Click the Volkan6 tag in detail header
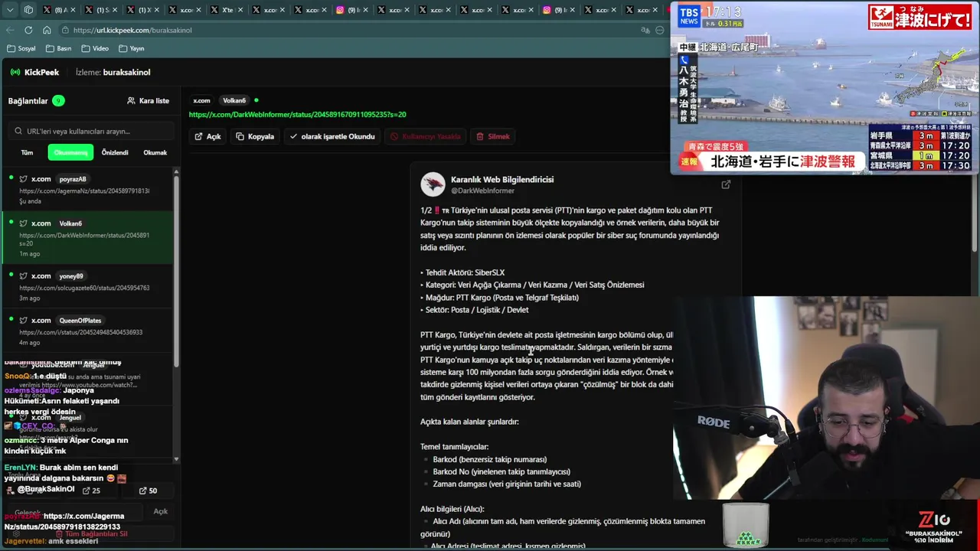 pyautogui.click(x=234, y=100)
